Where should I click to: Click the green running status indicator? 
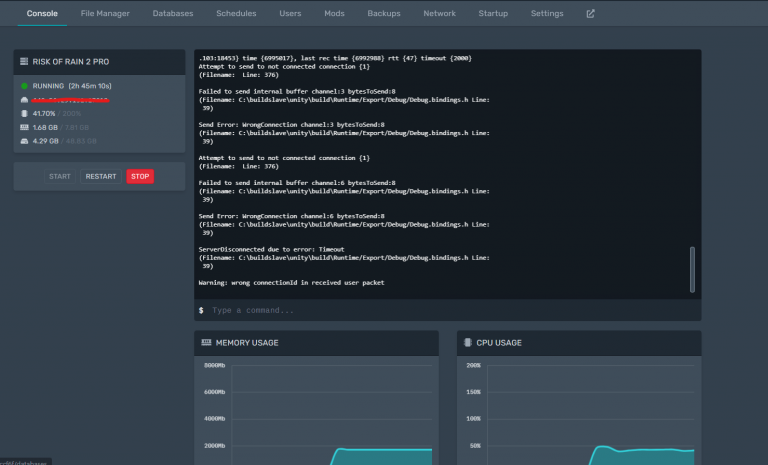tap(24, 86)
